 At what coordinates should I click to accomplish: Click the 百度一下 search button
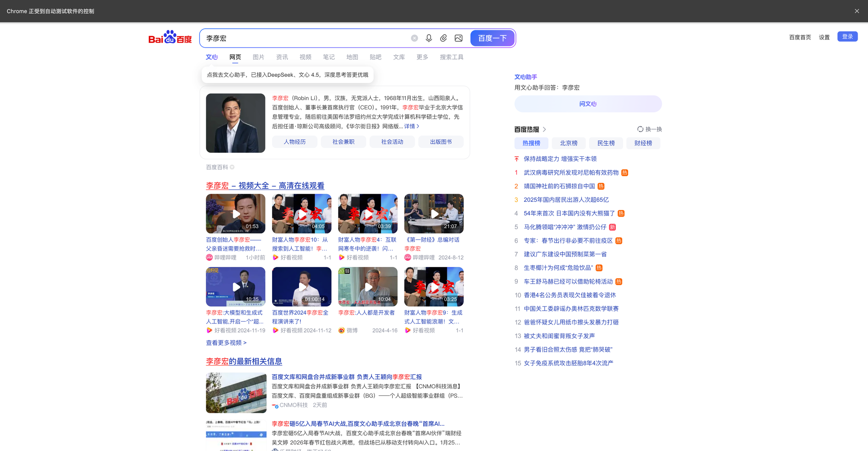(492, 38)
